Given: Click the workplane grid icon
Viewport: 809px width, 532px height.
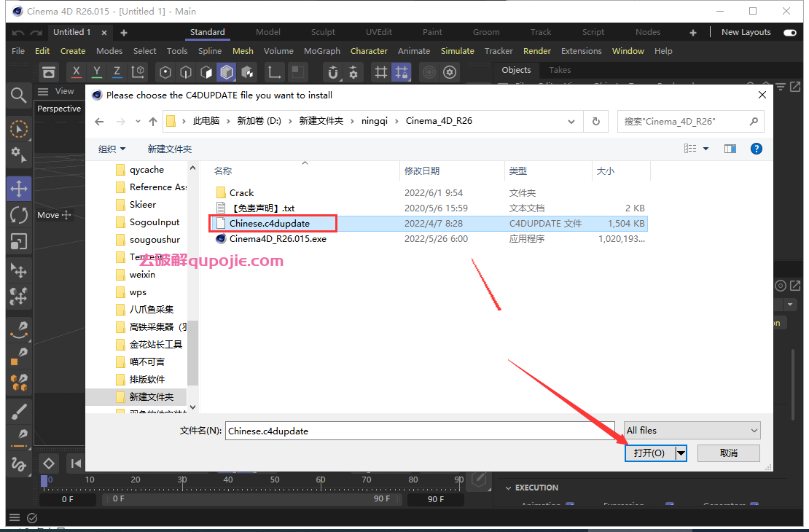Looking at the screenshot, I should coord(380,72).
